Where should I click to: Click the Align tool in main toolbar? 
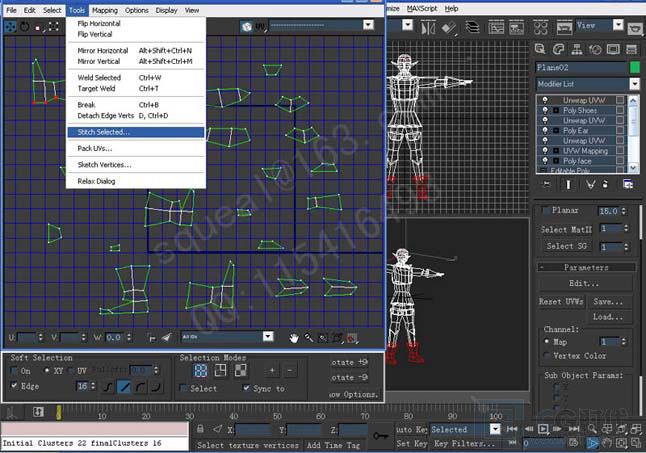click(449, 28)
